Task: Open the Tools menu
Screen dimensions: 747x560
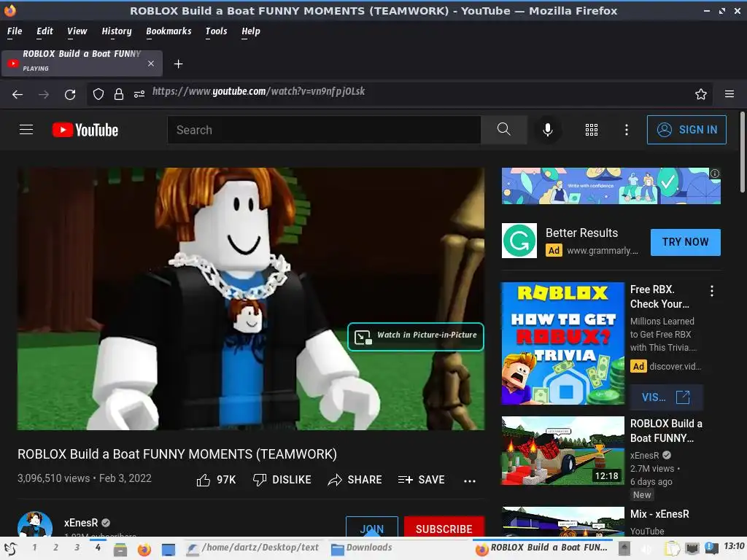Action: (x=216, y=31)
